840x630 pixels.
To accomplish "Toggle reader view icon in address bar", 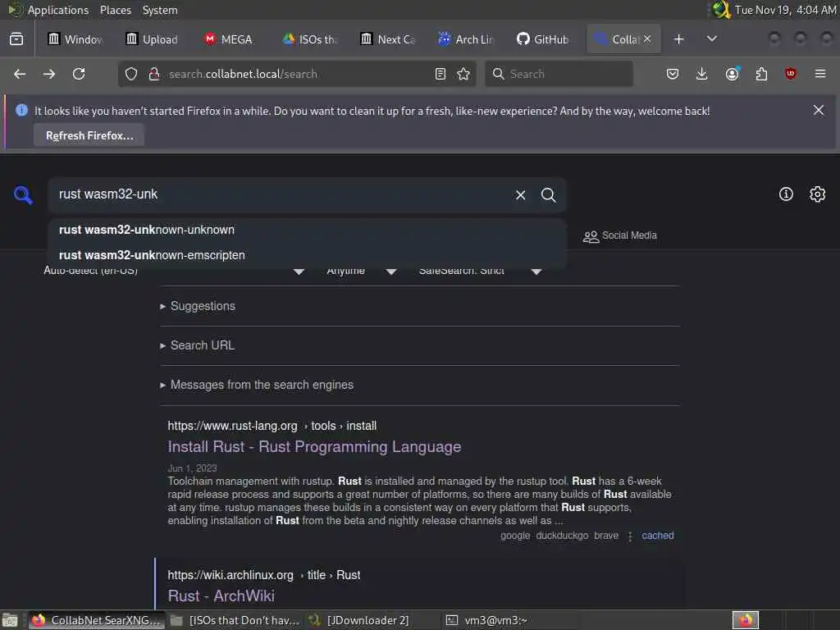I will click(441, 74).
